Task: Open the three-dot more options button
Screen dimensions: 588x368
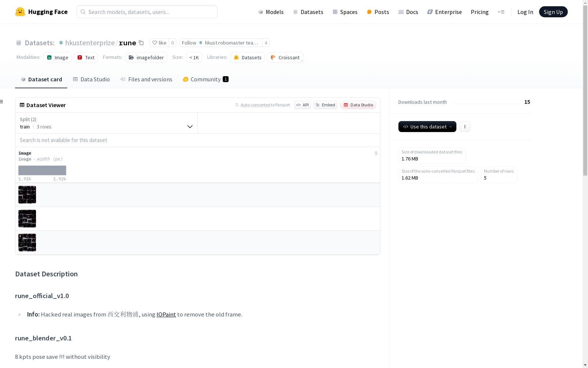Action: [x=465, y=127]
